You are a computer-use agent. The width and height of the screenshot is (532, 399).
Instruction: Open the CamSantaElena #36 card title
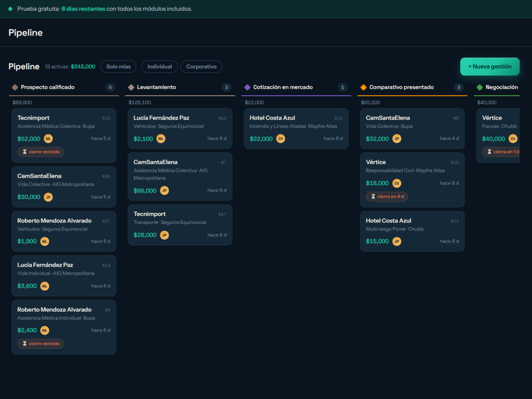(x=39, y=176)
